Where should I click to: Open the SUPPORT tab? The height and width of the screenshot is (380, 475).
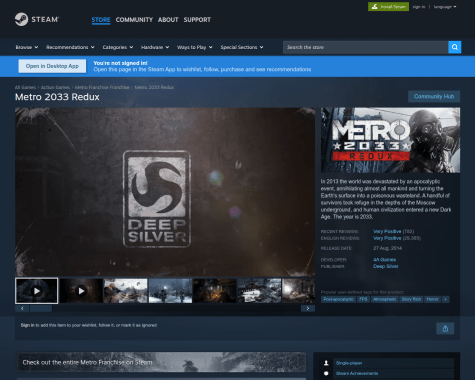tap(197, 20)
